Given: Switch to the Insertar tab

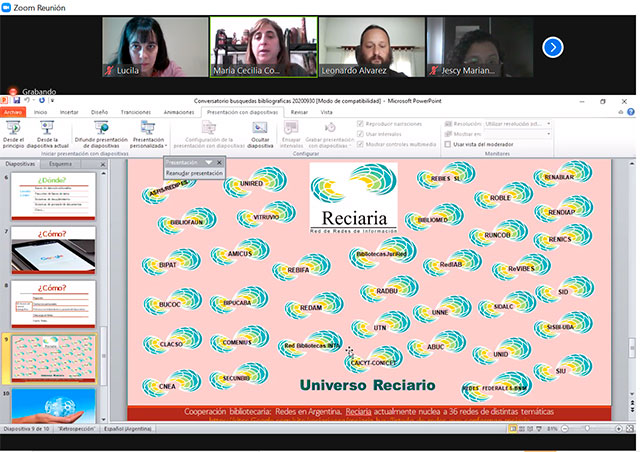Looking at the screenshot, I should pos(69,112).
